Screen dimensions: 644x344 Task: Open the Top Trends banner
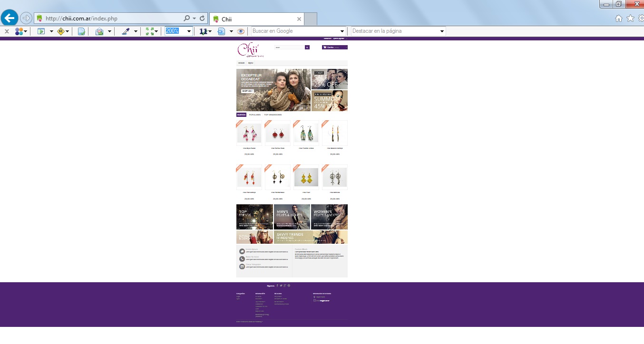254,217
